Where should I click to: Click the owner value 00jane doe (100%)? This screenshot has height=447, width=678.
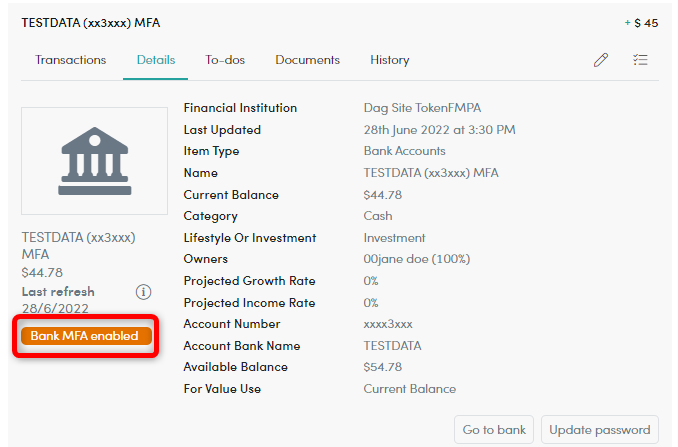pos(418,259)
